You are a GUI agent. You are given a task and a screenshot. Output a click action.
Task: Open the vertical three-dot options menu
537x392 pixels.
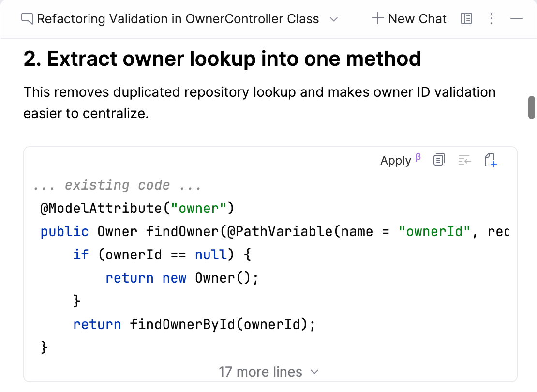[x=492, y=18]
